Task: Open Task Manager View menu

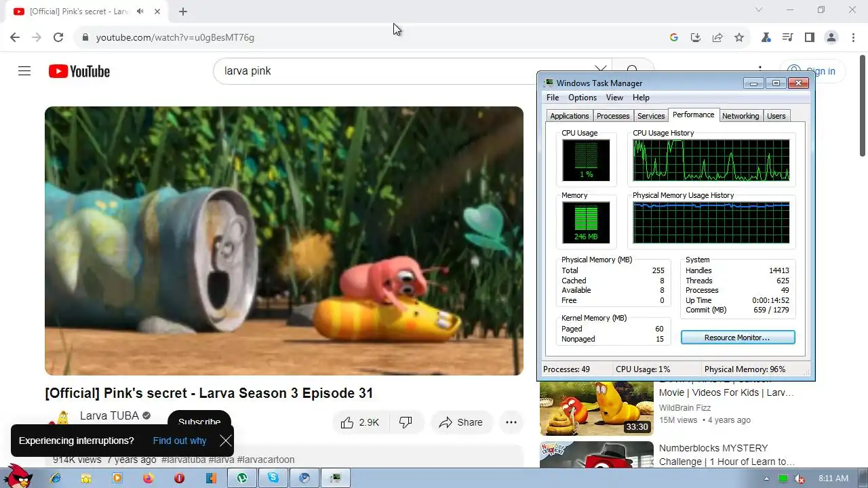Action: [614, 98]
